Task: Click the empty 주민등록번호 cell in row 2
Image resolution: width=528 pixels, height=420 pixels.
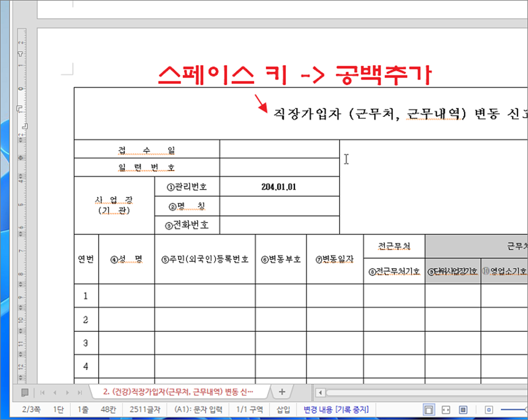Action: [x=205, y=319]
